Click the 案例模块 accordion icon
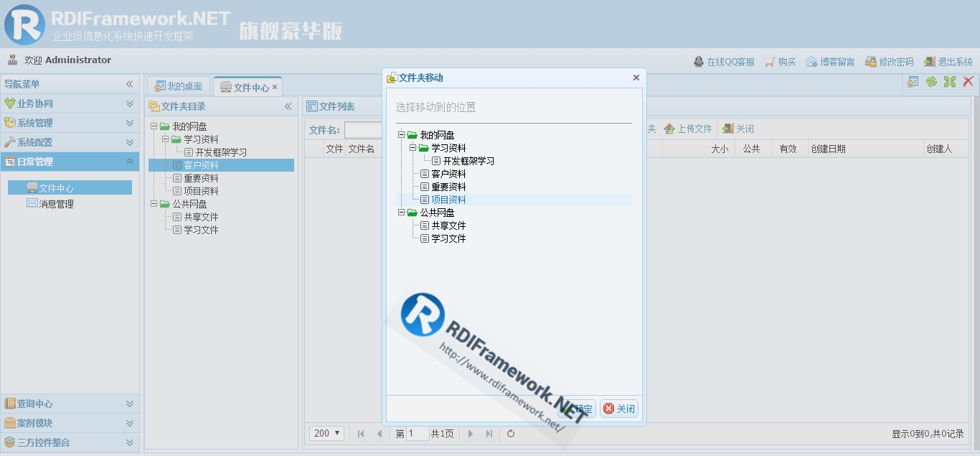The height and width of the screenshot is (456, 980). coord(10,423)
